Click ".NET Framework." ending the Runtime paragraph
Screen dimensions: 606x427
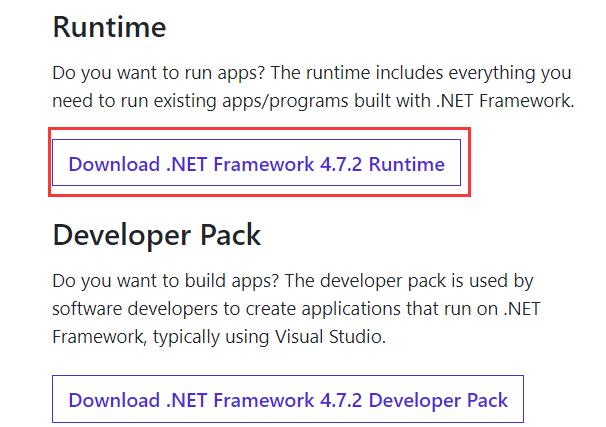pos(505,101)
